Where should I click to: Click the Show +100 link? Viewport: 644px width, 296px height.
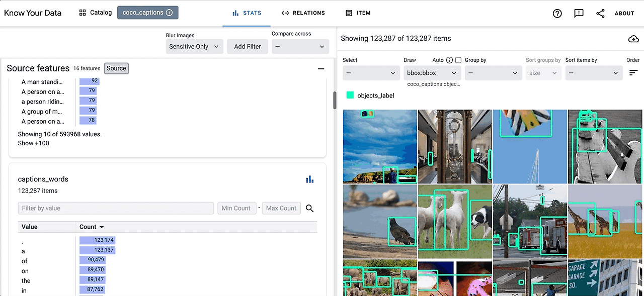coord(42,143)
